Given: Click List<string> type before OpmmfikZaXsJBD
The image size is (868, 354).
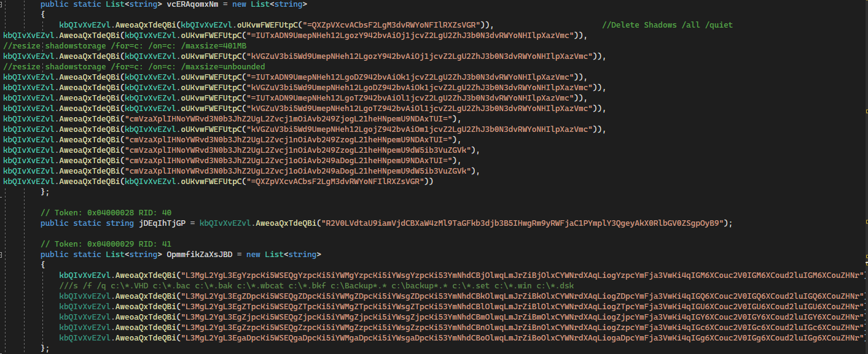Looking at the screenshot, I should point(134,255).
